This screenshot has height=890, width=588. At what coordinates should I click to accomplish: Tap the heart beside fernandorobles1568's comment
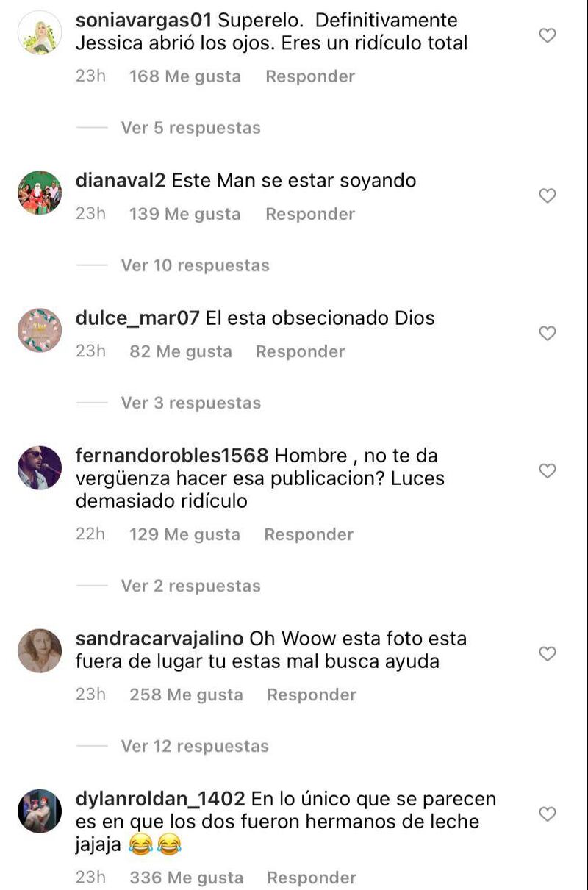(548, 470)
